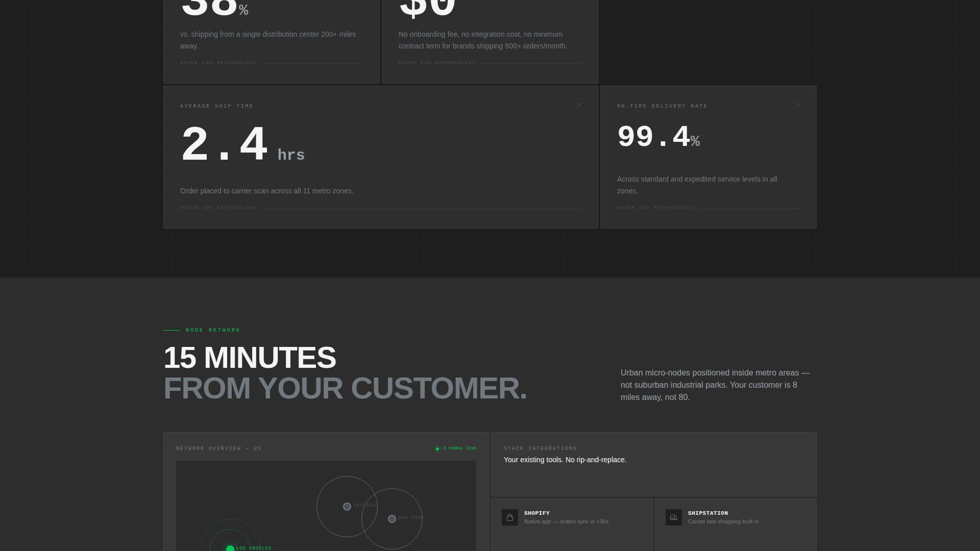
Task: Open the ShipStation integration card title
Action: coord(708,513)
